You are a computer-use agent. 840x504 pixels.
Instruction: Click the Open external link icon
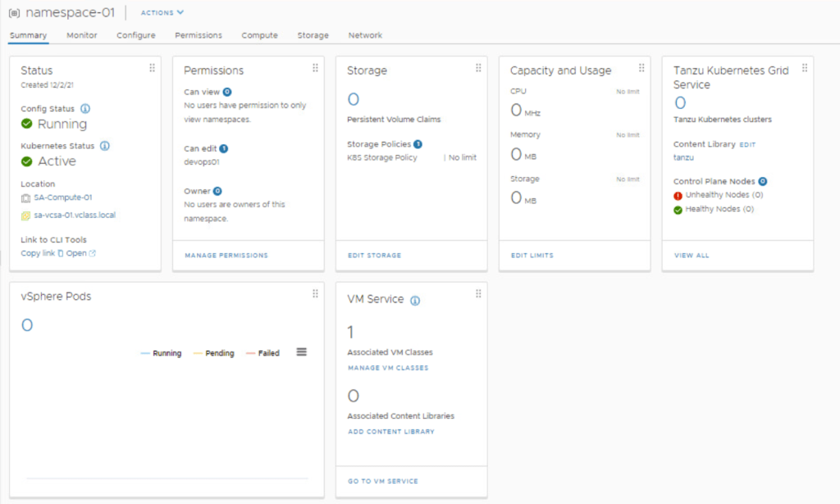(92, 253)
